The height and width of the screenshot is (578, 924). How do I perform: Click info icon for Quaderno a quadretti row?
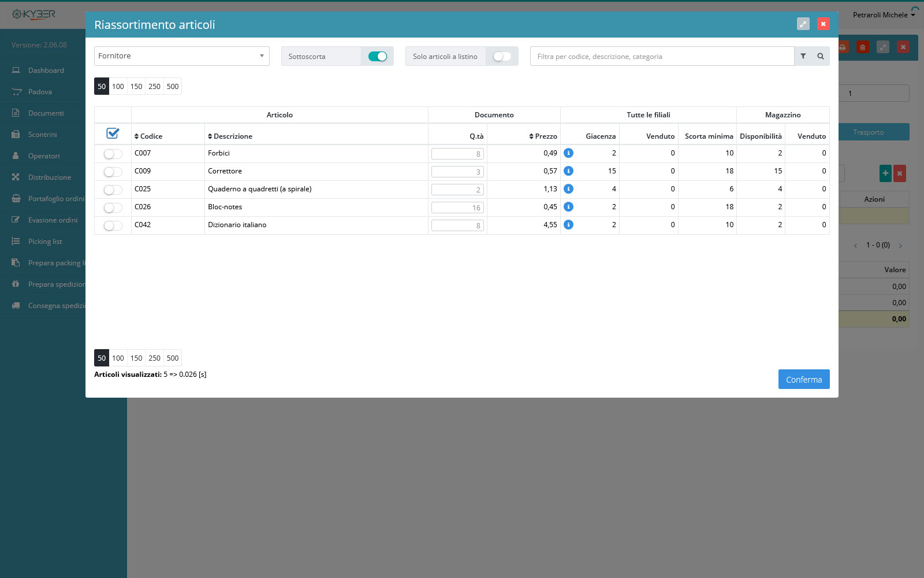tap(568, 189)
